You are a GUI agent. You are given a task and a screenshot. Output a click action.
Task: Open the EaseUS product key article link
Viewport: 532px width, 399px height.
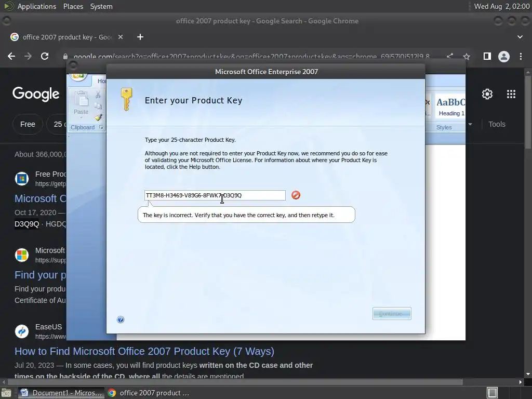tap(144, 351)
